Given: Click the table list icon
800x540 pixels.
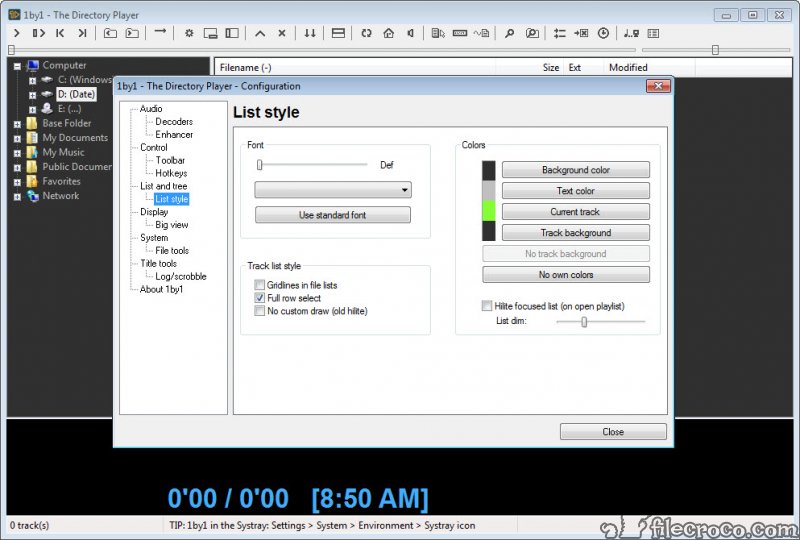Looking at the screenshot, I should pos(653,33).
